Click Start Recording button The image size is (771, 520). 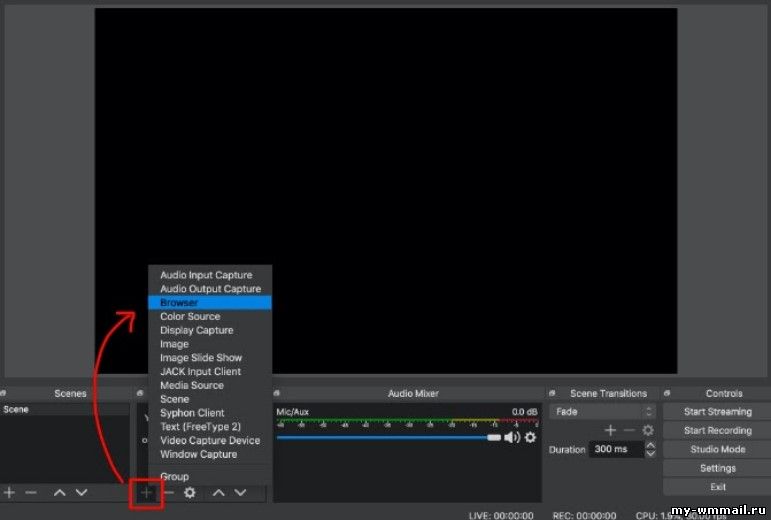pyautogui.click(x=717, y=431)
